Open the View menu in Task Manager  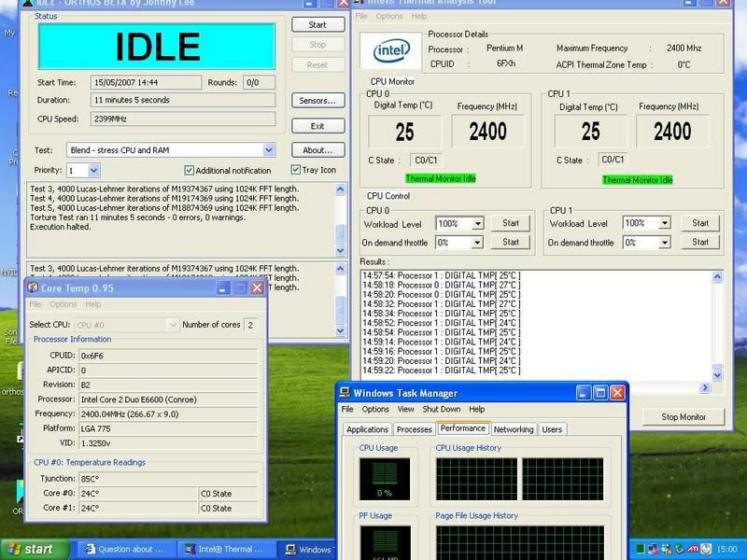tap(405, 409)
